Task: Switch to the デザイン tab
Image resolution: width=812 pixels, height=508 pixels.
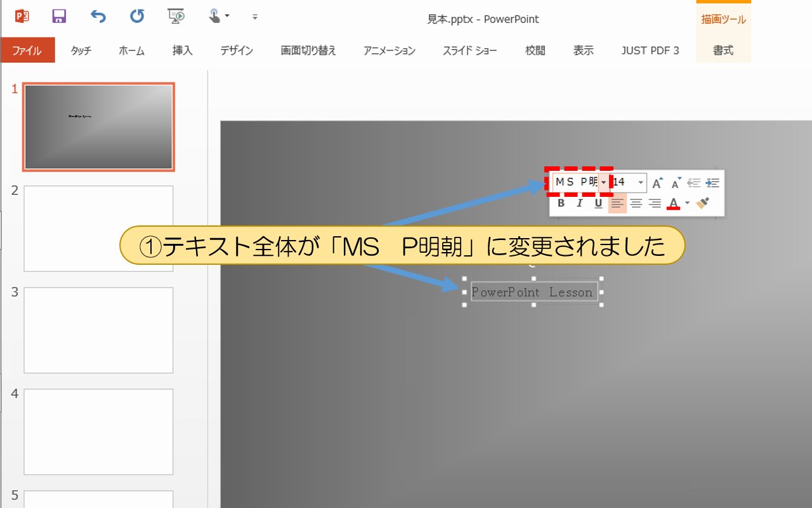Action: click(x=237, y=51)
